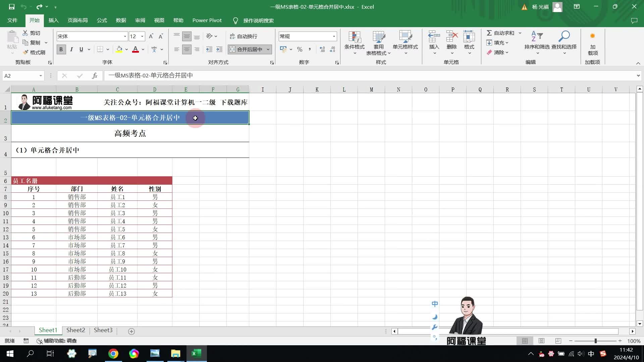Switch to the Formulas (公式) tab
644x362 pixels.
pos(102,20)
